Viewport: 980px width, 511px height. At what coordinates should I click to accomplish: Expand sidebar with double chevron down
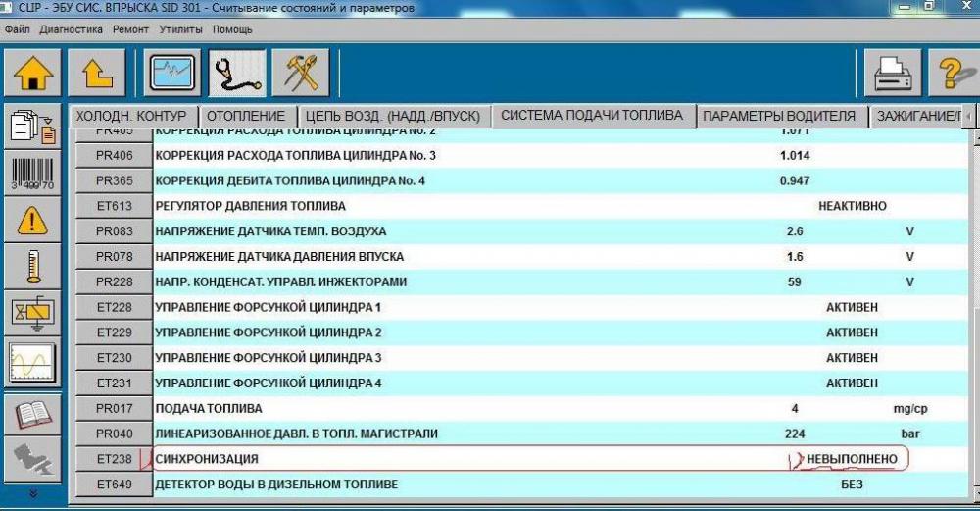point(33,493)
